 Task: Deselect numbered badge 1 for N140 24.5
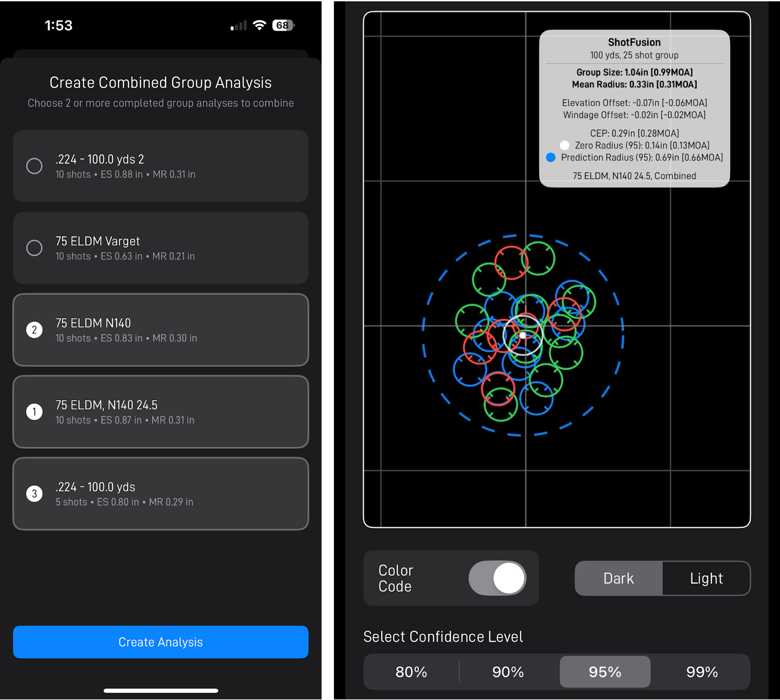[x=34, y=412]
